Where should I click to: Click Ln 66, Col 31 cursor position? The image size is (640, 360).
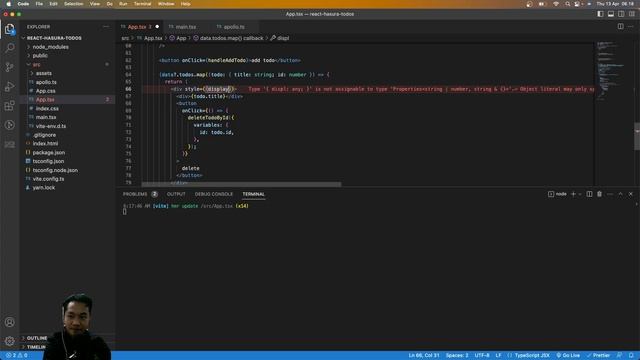tap(424, 355)
